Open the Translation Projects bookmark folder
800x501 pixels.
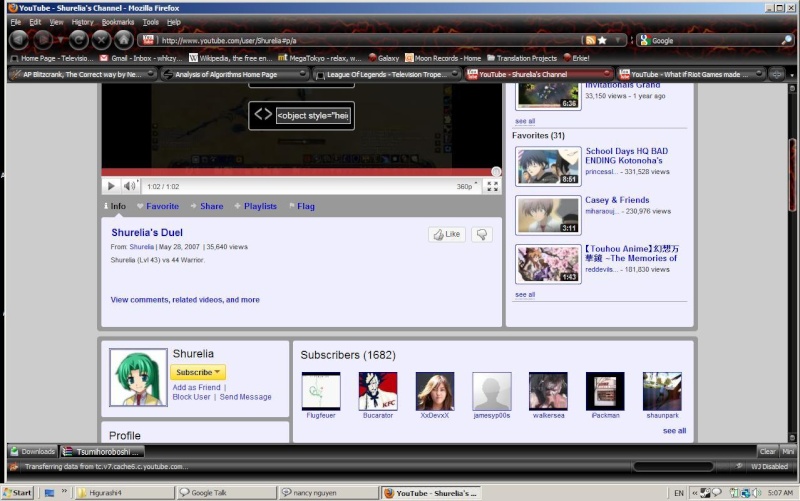coord(521,58)
